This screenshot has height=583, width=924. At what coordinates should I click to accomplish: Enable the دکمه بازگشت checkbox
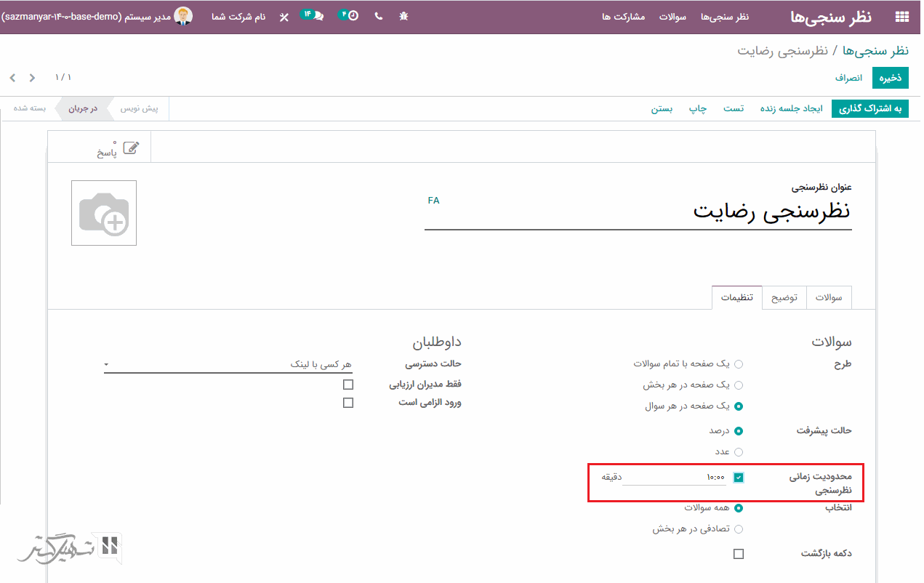pyautogui.click(x=739, y=554)
